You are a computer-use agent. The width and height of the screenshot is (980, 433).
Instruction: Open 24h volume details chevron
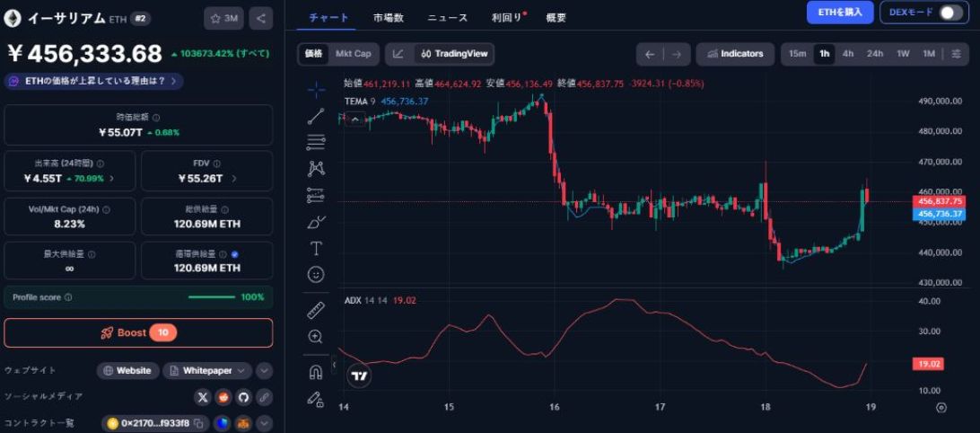(x=112, y=179)
